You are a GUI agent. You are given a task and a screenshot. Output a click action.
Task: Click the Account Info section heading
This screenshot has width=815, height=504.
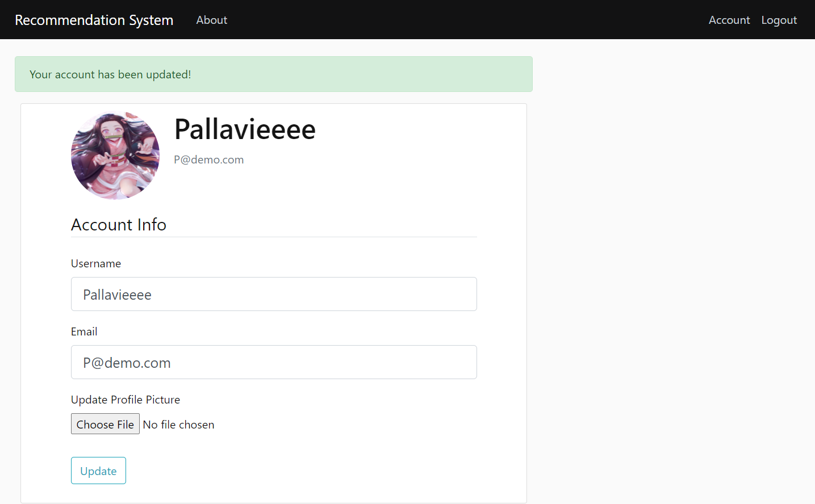tap(119, 225)
